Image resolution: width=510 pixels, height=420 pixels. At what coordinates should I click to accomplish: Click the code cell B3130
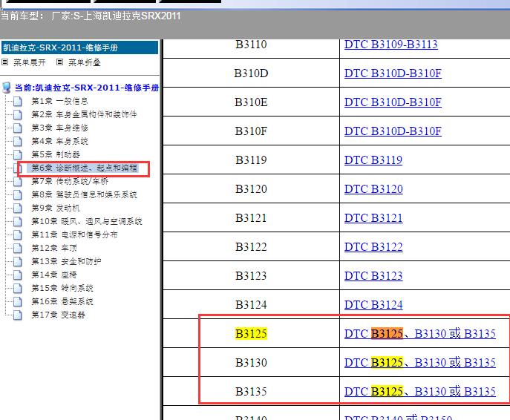pos(251,362)
